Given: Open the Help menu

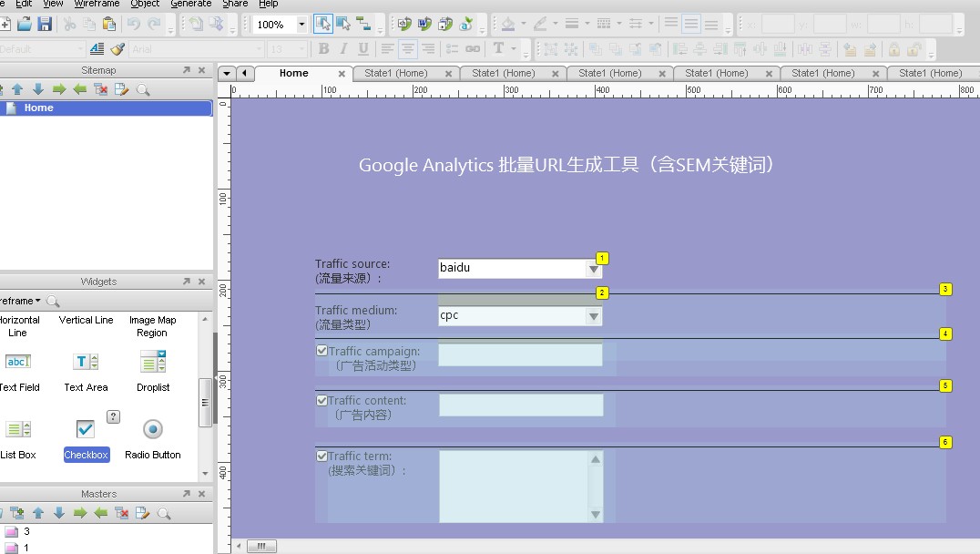Looking at the screenshot, I should [x=268, y=4].
